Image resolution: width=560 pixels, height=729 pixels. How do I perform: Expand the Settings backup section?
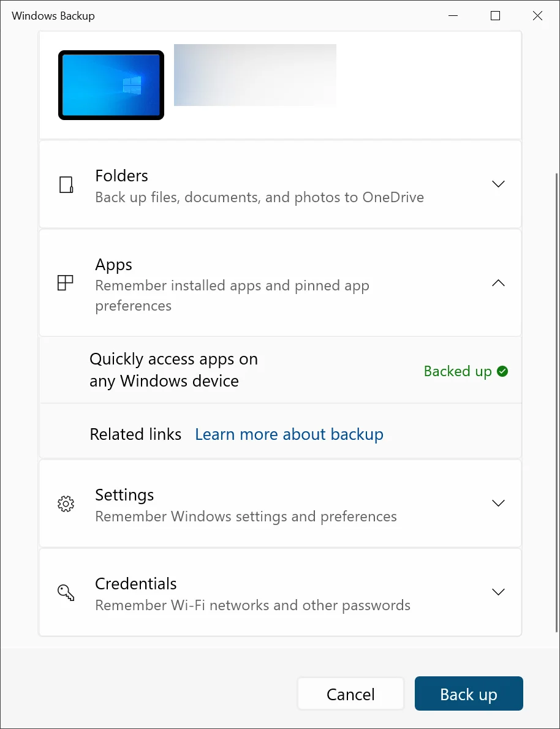point(498,503)
